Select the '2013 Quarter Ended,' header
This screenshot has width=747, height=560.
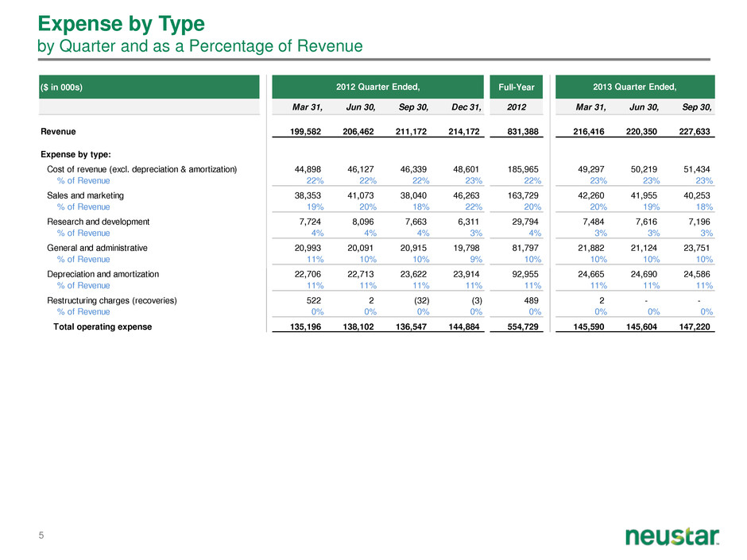[x=635, y=87]
